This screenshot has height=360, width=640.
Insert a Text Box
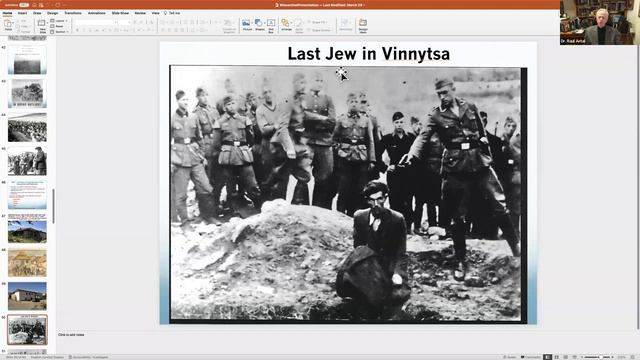(271, 25)
